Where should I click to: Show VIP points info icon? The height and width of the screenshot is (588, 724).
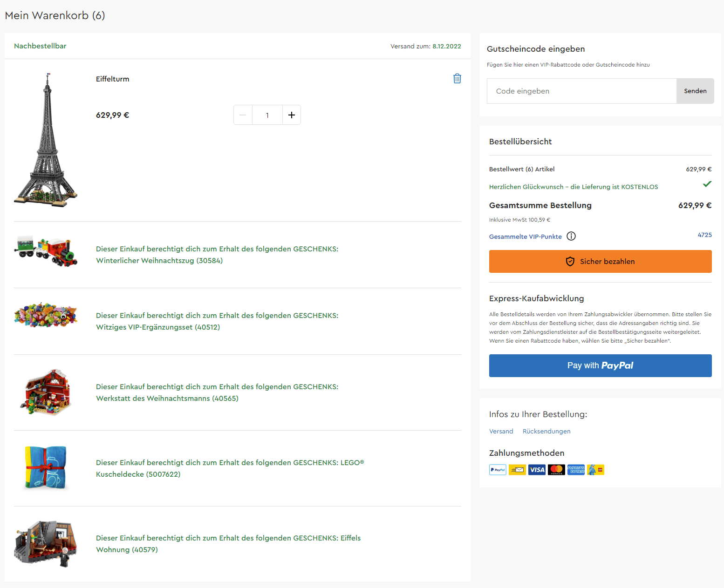pyautogui.click(x=571, y=236)
